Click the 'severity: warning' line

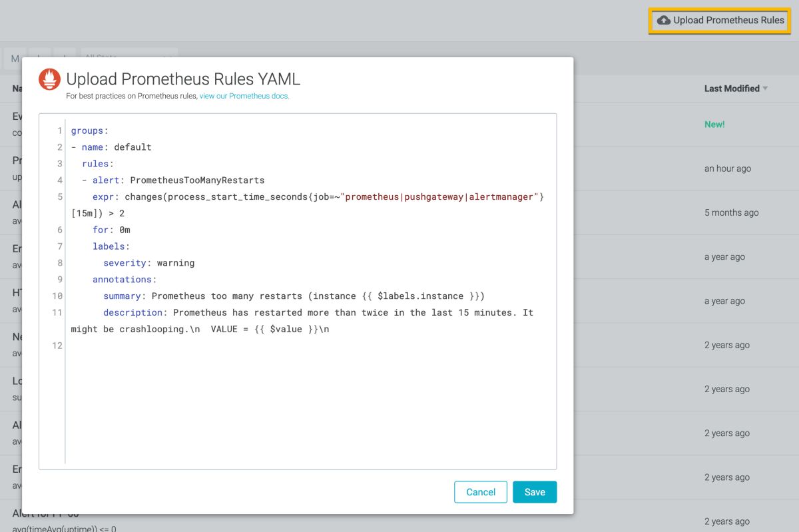point(149,263)
